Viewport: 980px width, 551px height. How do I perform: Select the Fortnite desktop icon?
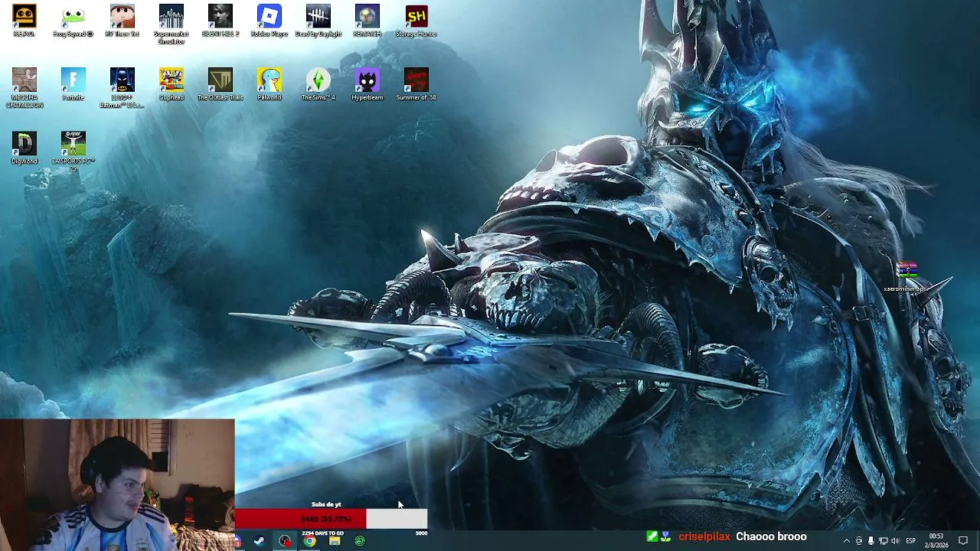tap(73, 84)
